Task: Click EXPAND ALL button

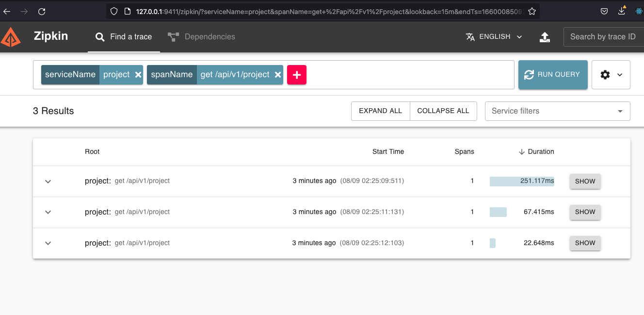Action: 381,111
